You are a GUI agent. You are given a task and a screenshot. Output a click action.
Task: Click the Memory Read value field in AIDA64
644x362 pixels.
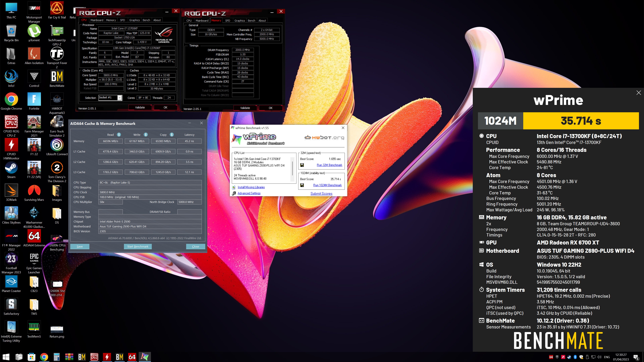tap(111, 141)
